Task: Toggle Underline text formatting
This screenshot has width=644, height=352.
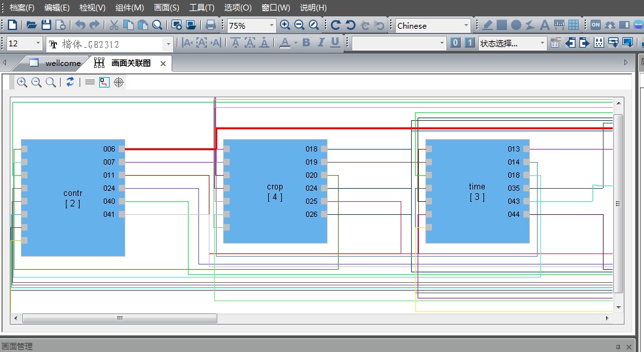Action: [335, 43]
